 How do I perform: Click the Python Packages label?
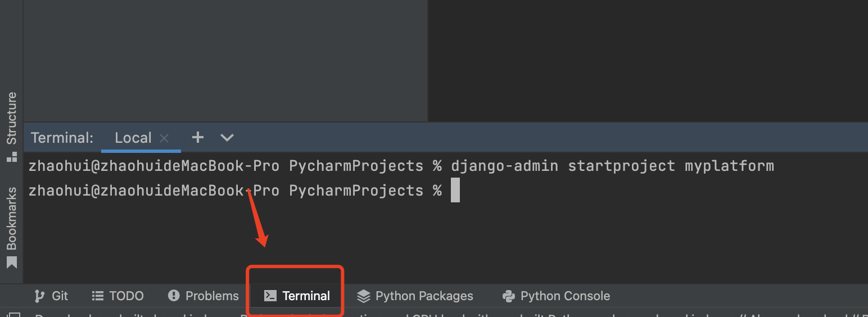pos(424,296)
